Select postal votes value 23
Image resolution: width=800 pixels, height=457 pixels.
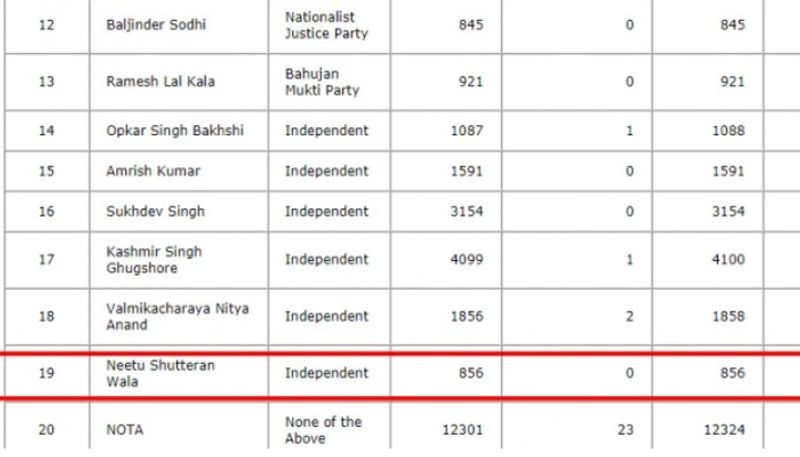coord(625,429)
